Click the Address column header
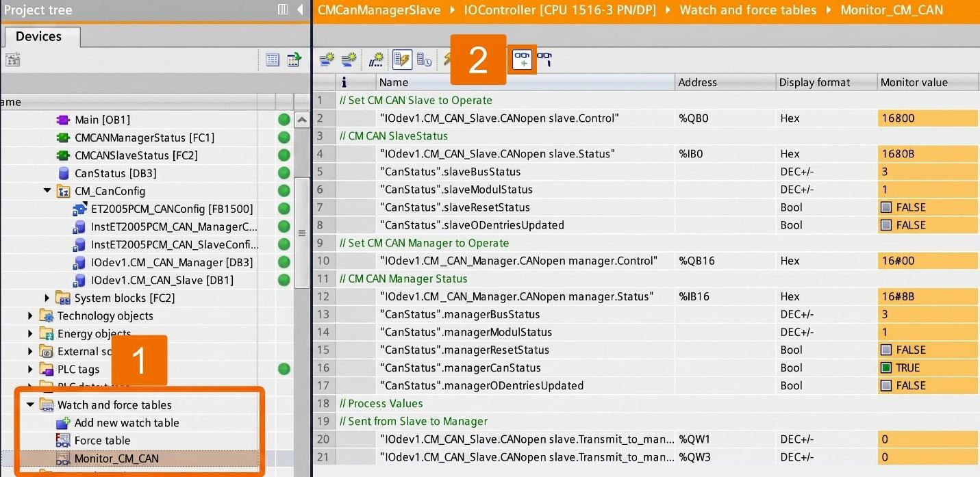Image resolution: width=980 pixels, height=477 pixels. click(725, 82)
